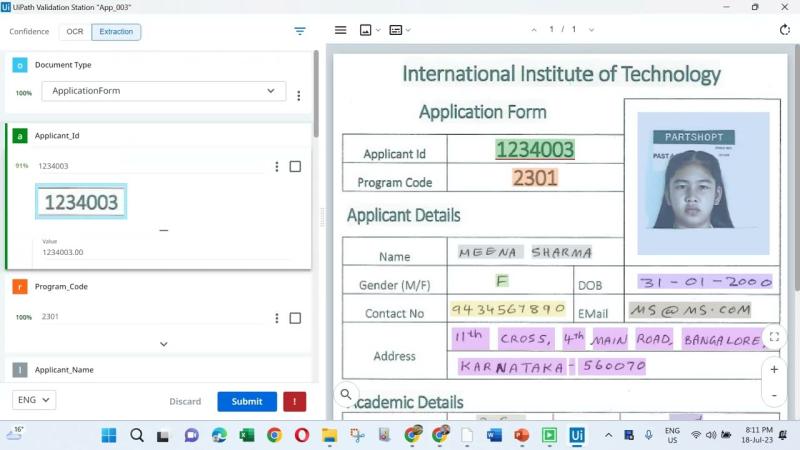Click the Applicant_Id extracted text 1234003
This screenshot has height=450, width=800.
54,166
